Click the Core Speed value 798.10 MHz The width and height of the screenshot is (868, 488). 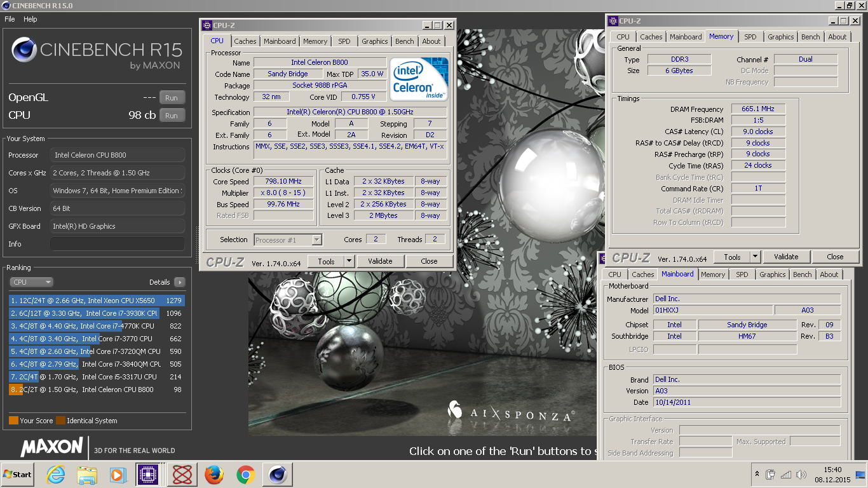click(x=283, y=181)
